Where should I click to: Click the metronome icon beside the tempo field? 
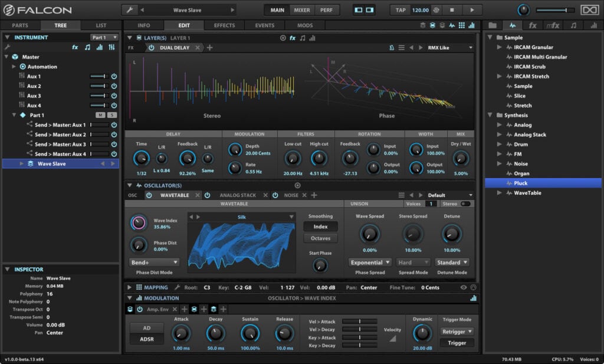[436, 10]
